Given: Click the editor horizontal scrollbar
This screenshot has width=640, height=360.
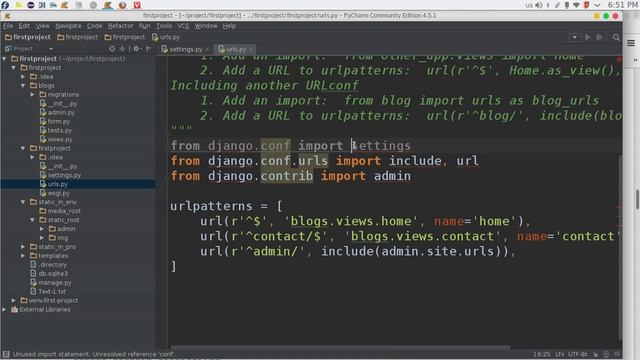Looking at the screenshot, I should [x=339, y=348].
